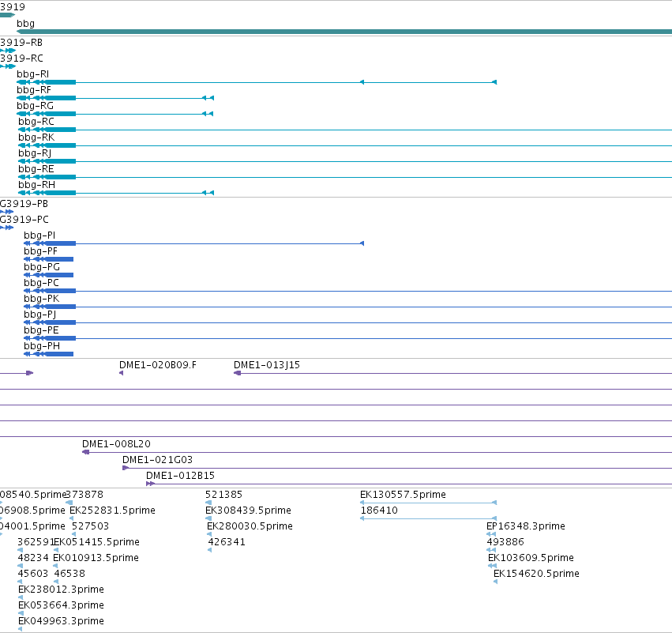Click the 45603 EST label
This screenshot has height=633, width=672.
(33, 574)
